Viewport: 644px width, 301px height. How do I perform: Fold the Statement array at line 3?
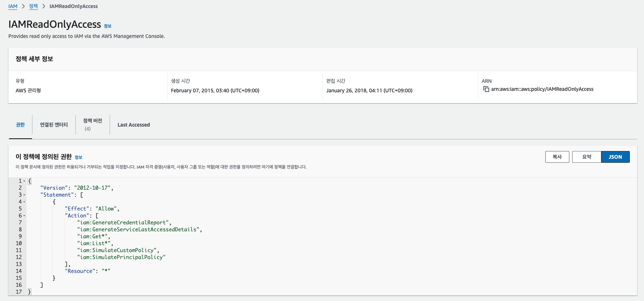click(x=24, y=195)
